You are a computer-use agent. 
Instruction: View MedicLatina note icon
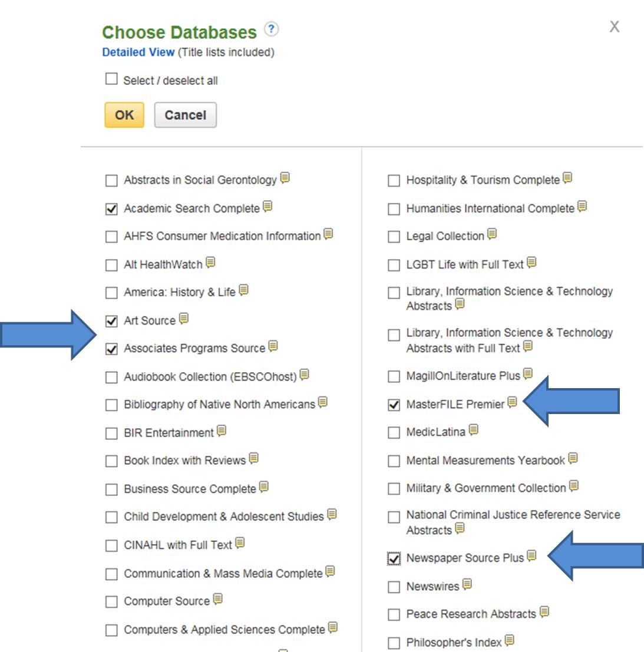coord(474,429)
